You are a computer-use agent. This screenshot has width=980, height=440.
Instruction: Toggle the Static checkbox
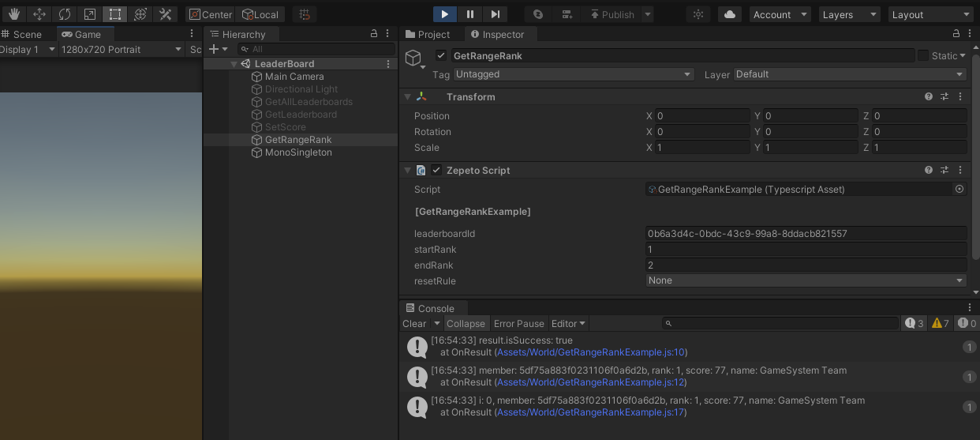coord(922,56)
